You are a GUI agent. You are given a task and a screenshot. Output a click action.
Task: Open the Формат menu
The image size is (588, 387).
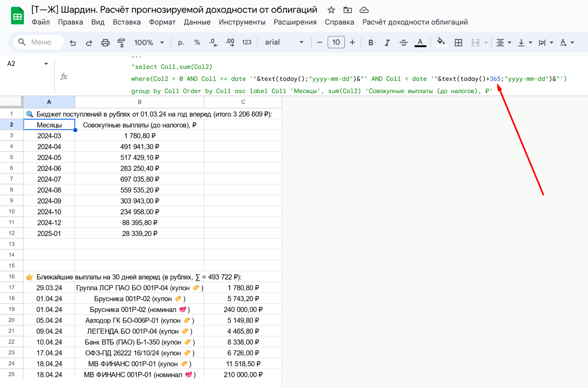tap(162, 22)
